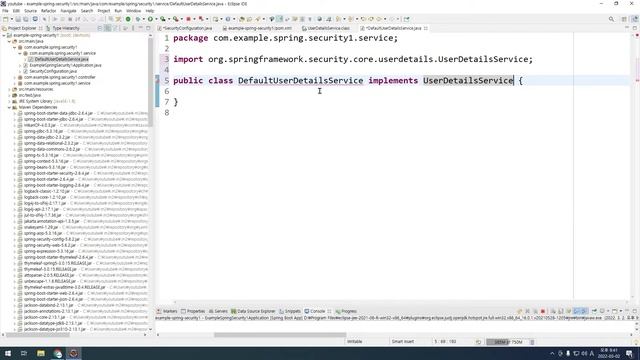This screenshot has width=640, height=360.
Task: Click the Collapse All icon in Project Explorer
Action: click(100, 28)
